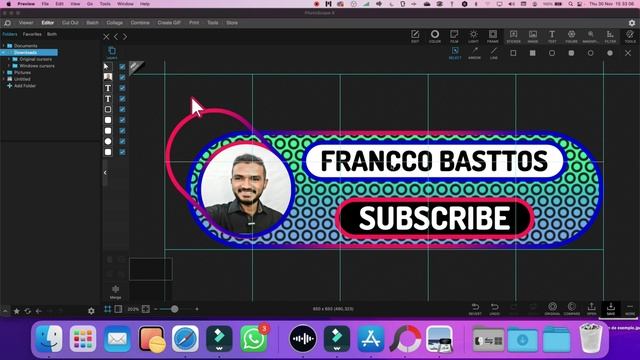
Task: Open the Favorites folder tab
Action: click(x=32, y=34)
